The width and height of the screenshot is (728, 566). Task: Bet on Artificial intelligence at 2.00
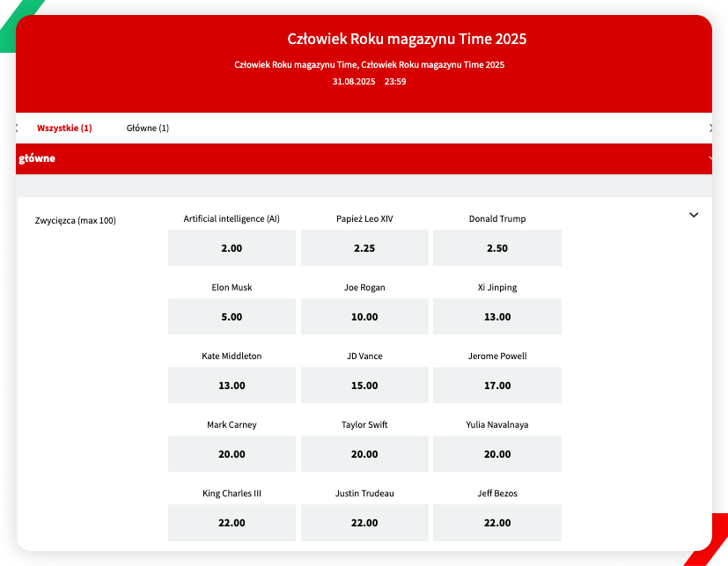(x=232, y=248)
